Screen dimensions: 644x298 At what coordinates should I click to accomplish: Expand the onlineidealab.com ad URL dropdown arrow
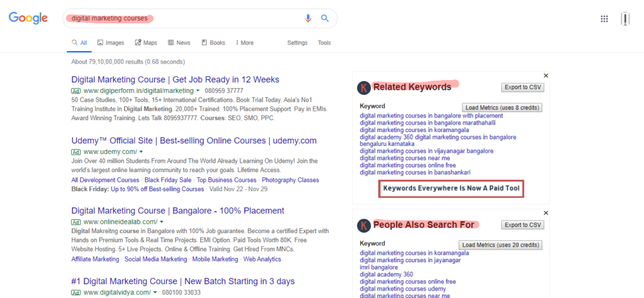pos(162,222)
